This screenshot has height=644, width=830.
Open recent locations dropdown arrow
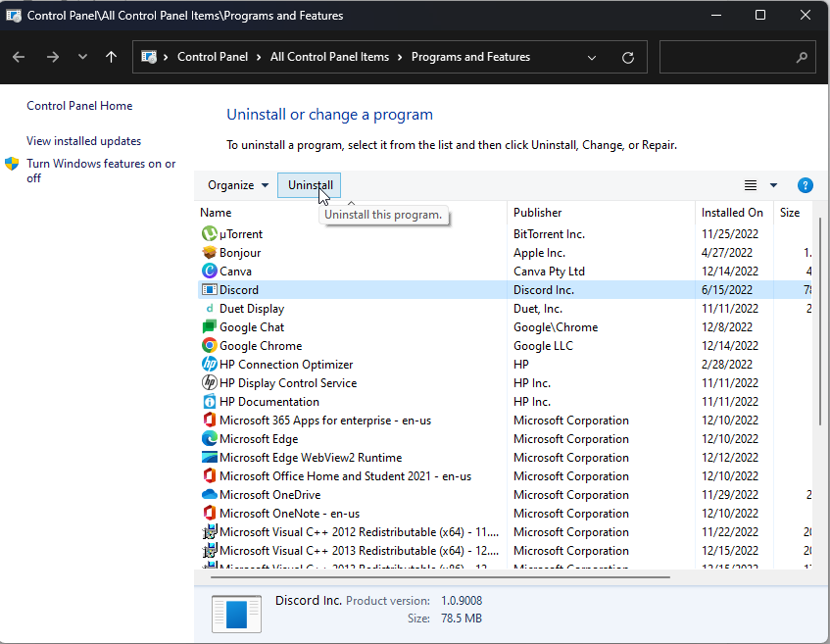pyautogui.click(x=81, y=58)
